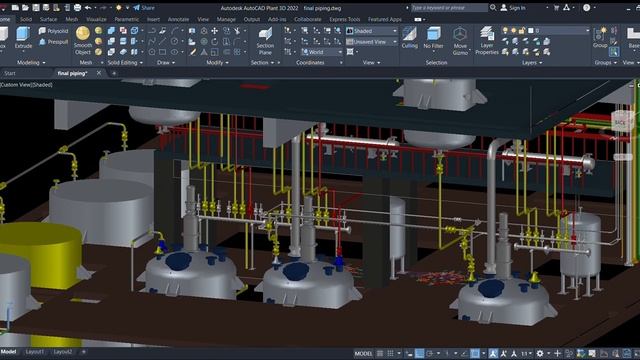Select the Rectangle tool in the Draw panel
Viewport: 640px width, 360px height.
(x=162, y=52)
